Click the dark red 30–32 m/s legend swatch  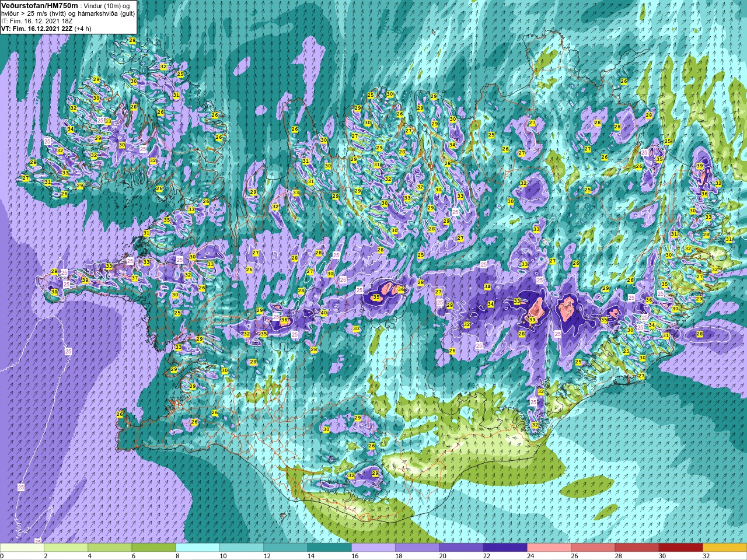[x=681, y=548]
